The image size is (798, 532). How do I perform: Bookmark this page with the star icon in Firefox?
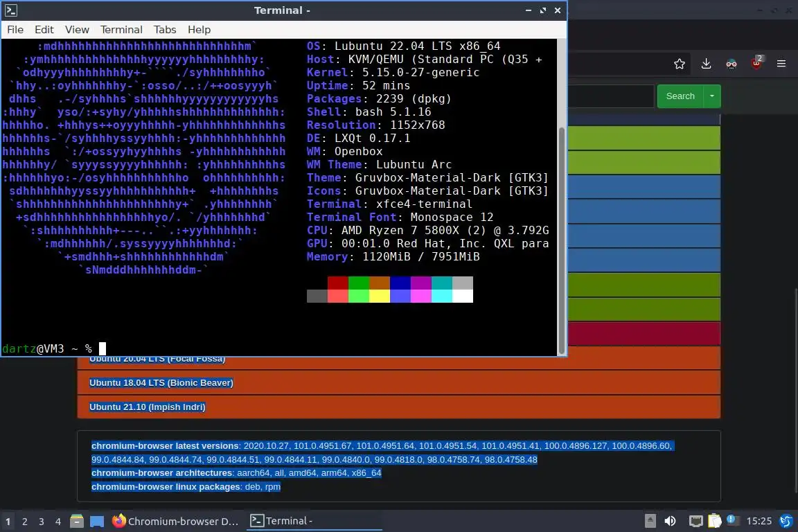(x=680, y=64)
